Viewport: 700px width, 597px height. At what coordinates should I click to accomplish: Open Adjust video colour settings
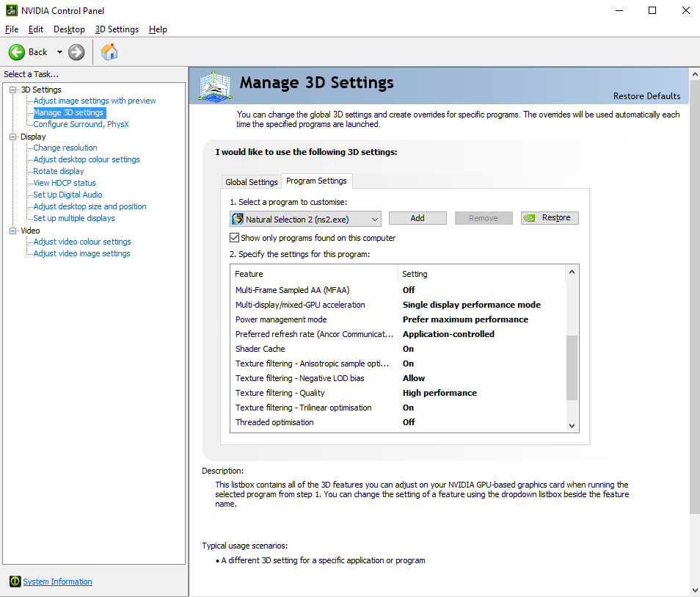coord(82,242)
